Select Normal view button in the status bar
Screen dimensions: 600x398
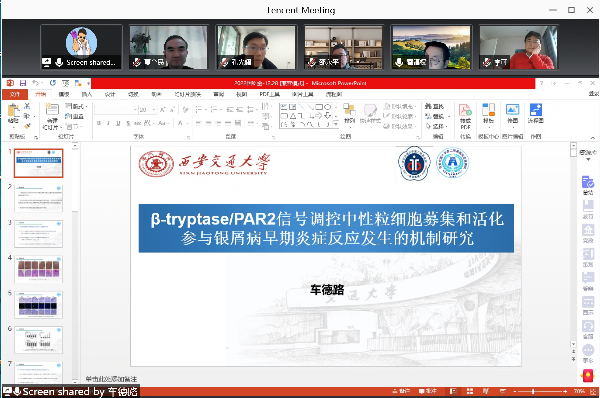[453, 391]
